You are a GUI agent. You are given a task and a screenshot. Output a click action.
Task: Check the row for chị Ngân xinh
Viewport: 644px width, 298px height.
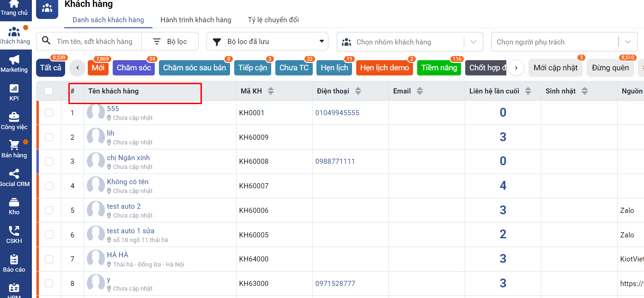[49, 161]
